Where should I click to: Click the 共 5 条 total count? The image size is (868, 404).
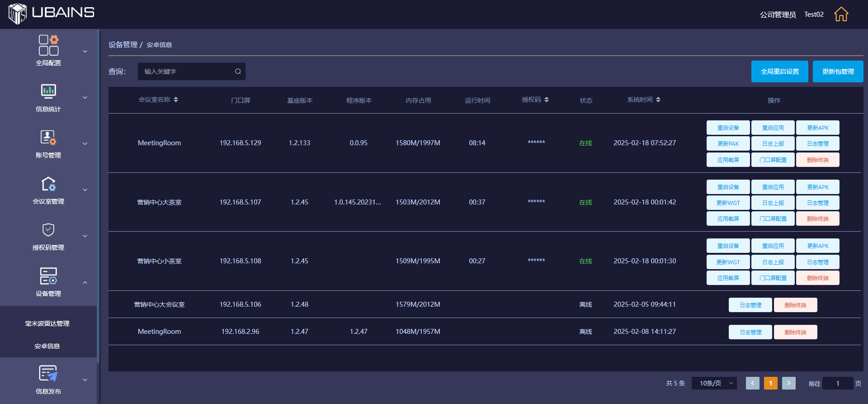675,383
